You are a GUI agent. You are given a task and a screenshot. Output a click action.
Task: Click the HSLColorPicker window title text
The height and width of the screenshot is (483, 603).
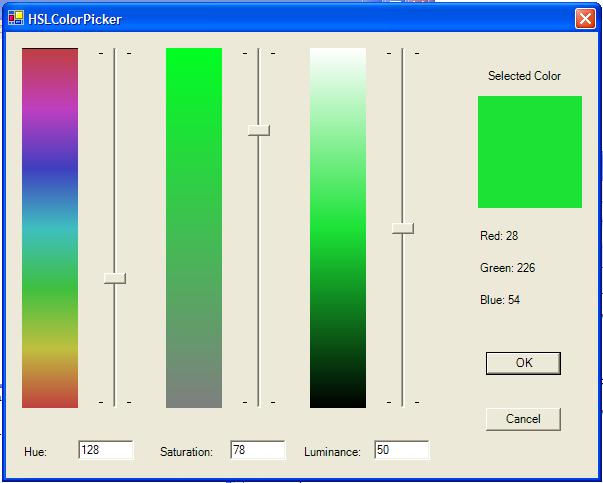[x=75, y=19]
